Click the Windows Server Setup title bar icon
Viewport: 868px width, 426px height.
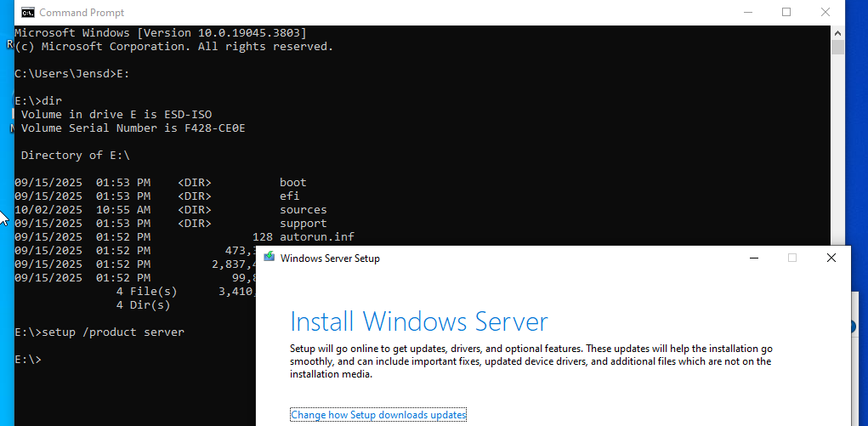269,258
